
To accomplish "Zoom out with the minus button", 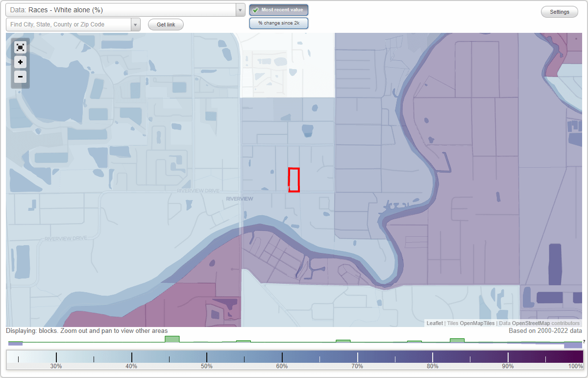I will click(x=20, y=76).
